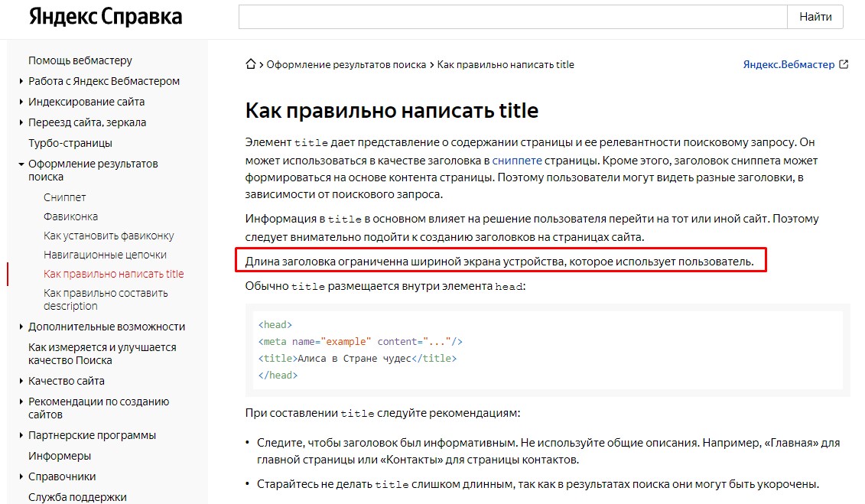The height and width of the screenshot is (504, 865).
Task: Click text При составлении title следуйте рекомендациям
Action: 382,413
